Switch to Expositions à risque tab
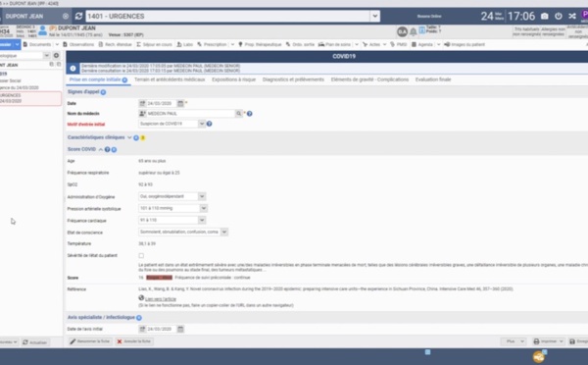Screen dimensions: 588x365 point(233,79)
